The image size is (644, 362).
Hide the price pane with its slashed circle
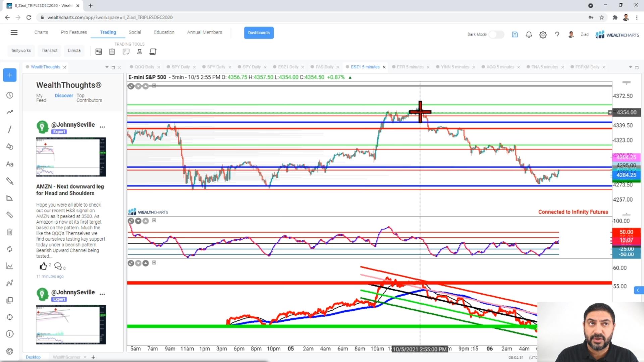pos(131,86)
